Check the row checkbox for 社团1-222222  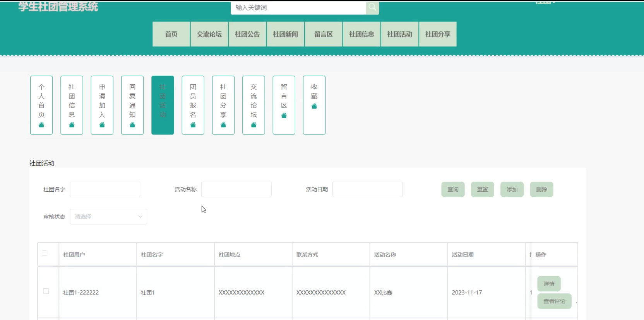[46, 291]
